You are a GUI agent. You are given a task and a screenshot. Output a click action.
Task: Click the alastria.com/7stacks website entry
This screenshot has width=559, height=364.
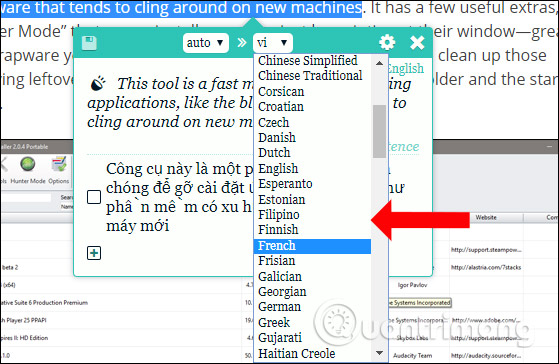pos(486,267)
